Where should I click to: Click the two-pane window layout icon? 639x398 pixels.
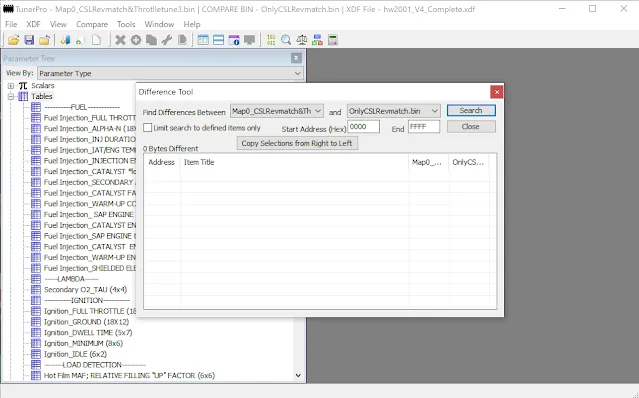coord(203,40)
